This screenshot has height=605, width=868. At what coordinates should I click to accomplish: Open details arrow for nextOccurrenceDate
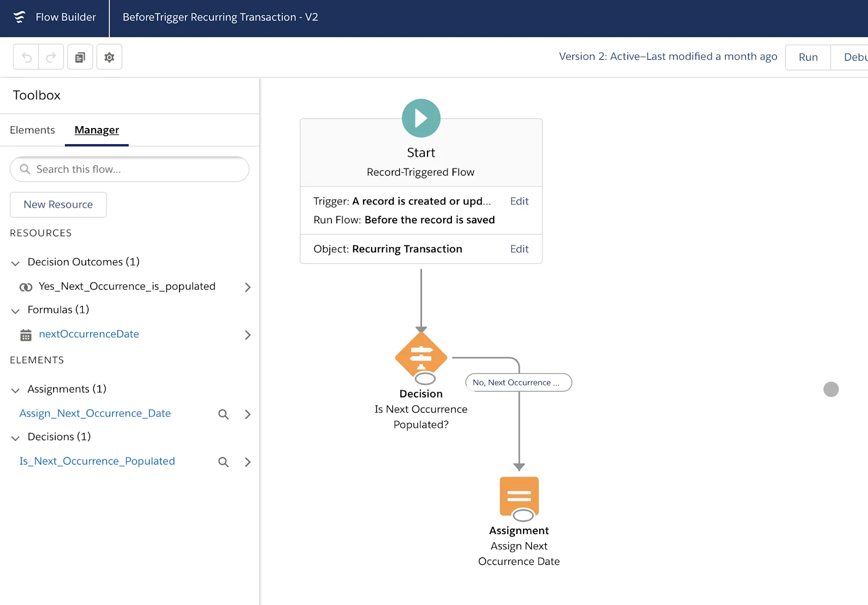click(x=247, y=335)
